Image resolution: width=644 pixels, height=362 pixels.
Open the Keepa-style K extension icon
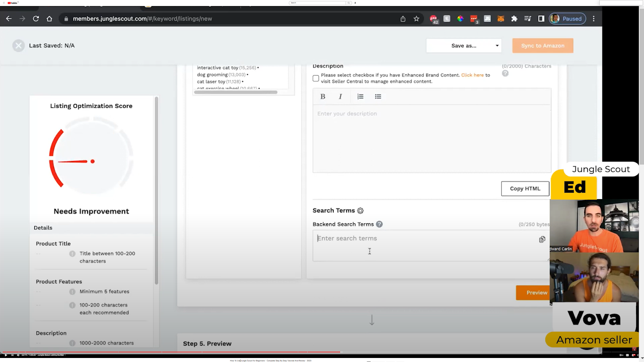coord(447,19)
